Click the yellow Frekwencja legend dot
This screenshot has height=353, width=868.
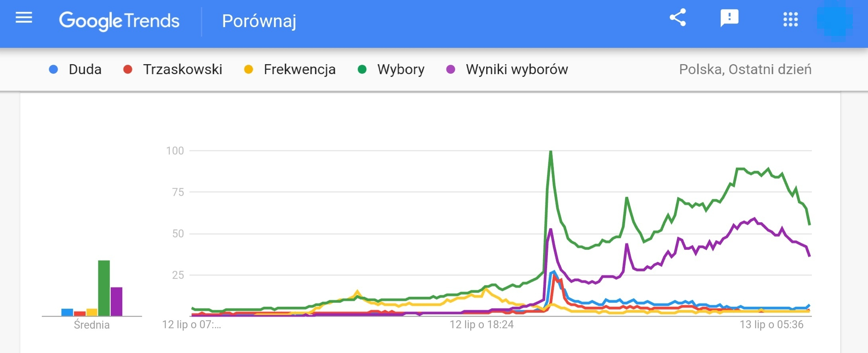point(248,70)
